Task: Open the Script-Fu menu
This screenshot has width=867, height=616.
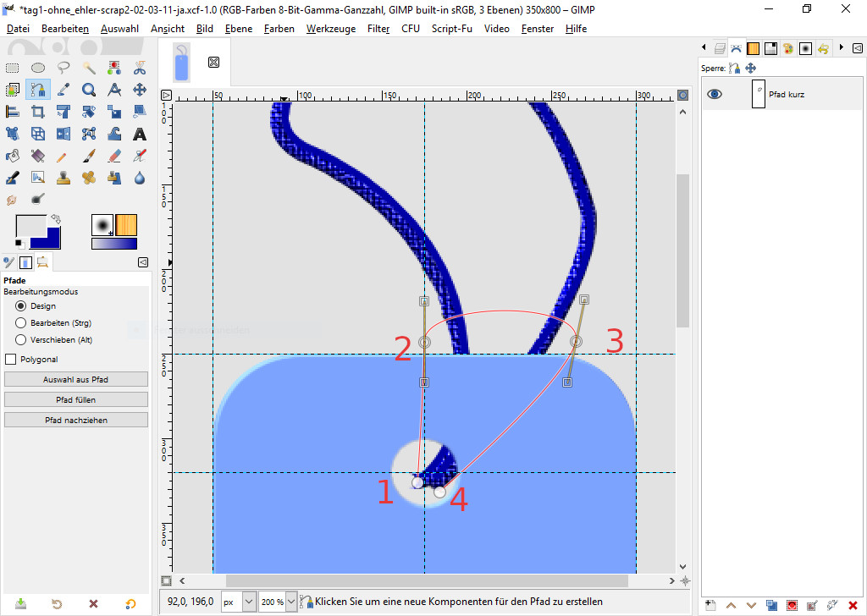Action: click(452, 29)
